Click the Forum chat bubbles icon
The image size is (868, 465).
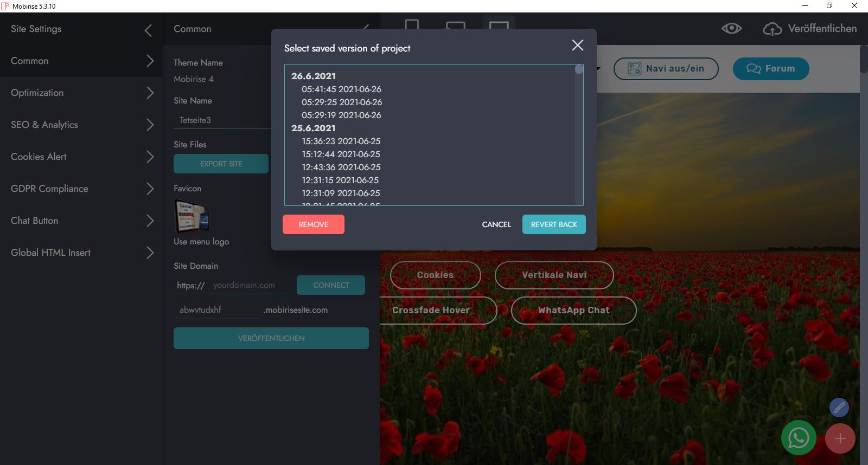pyautogui.click(x=754, y=69)
